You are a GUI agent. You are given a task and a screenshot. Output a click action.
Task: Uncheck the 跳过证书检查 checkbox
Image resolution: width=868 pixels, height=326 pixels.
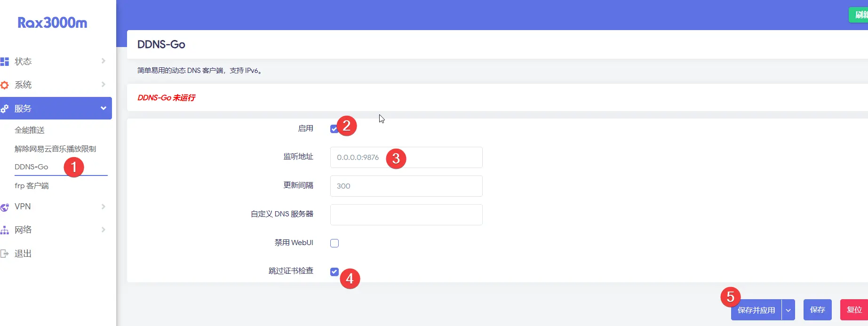tap(334, 272)
